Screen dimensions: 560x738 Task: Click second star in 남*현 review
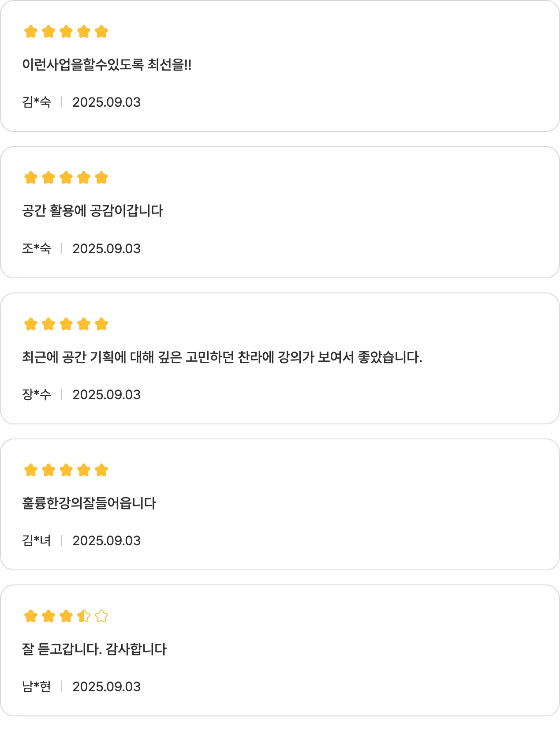(x=49, y=616)
